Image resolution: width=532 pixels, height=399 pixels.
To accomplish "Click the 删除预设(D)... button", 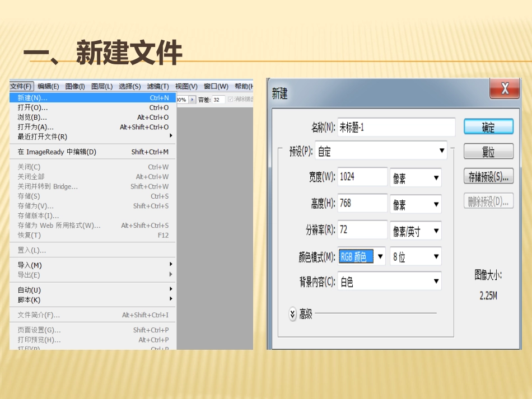I will click(488, 201).
